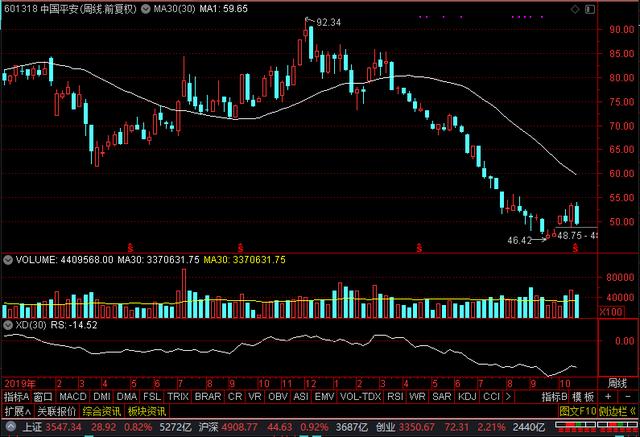
Task: Select the BRAR indicator tab
Action: coord(208,396)
